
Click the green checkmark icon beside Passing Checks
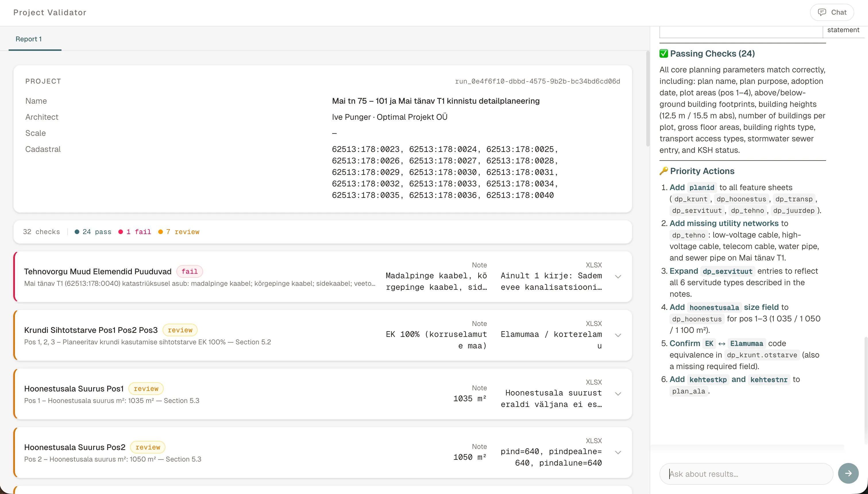click(x=664, y=54)
